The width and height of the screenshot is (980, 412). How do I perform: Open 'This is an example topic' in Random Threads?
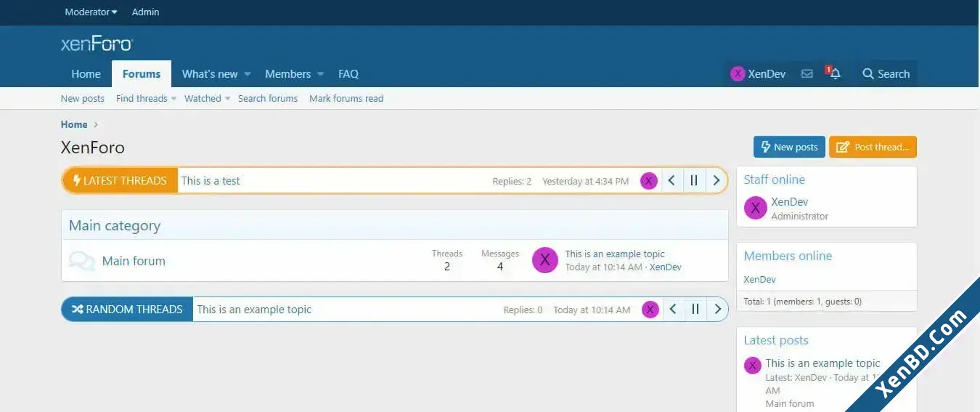click(254, 310)
